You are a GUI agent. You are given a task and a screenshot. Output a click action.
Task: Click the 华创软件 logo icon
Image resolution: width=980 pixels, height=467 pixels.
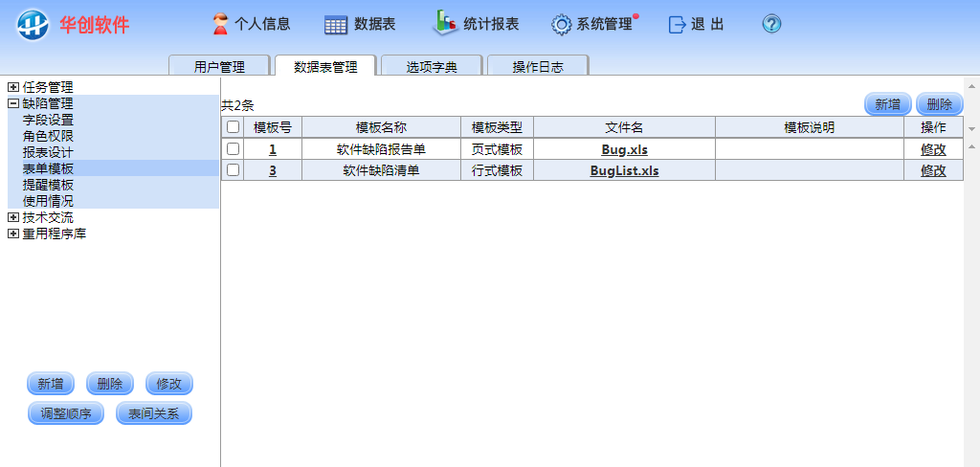tap(32, 25)
